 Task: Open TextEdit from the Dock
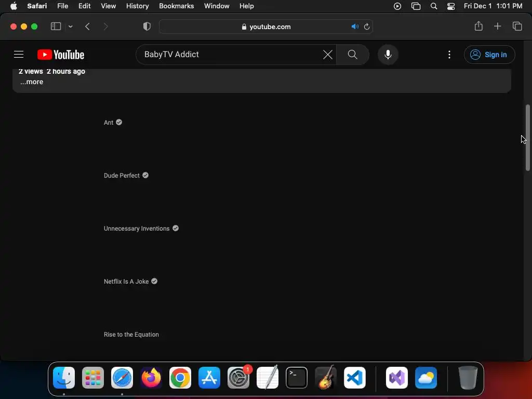pos(268,378)
